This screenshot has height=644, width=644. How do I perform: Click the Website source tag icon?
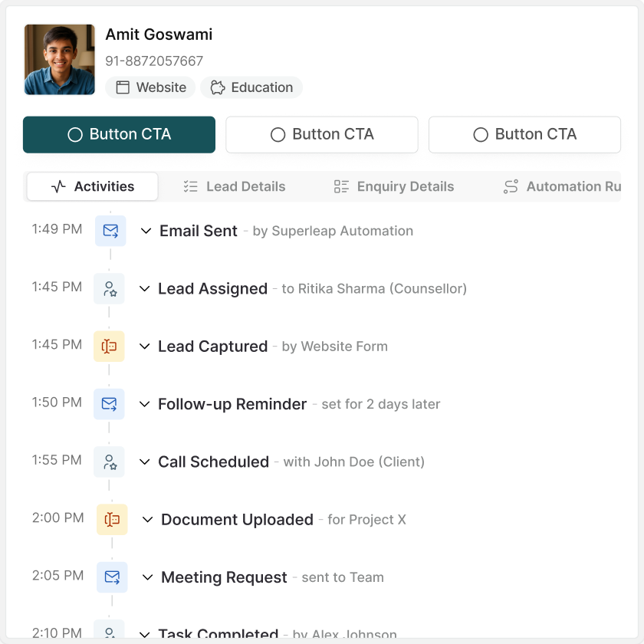(x=123, y=87)
